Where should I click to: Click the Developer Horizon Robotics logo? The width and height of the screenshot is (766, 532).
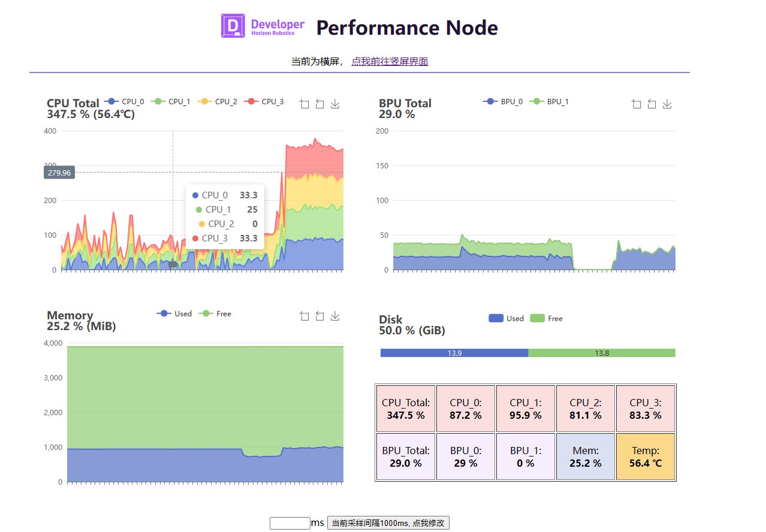coord(263,26)
